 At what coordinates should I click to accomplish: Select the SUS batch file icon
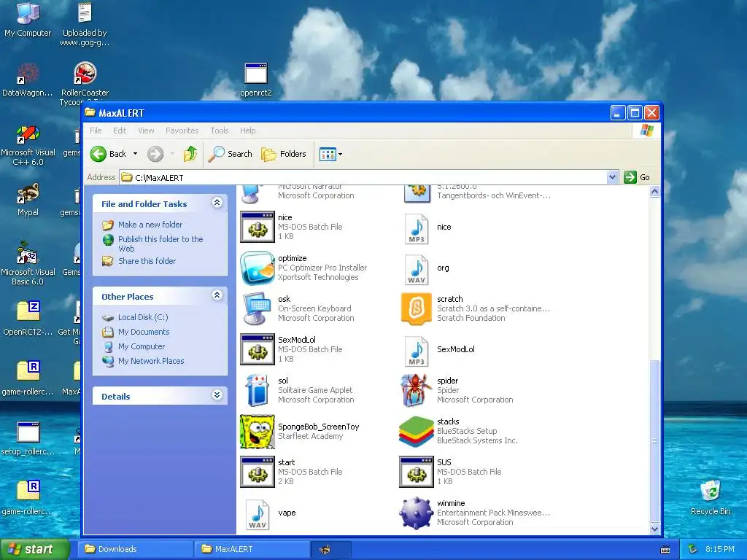coord(417,472)
